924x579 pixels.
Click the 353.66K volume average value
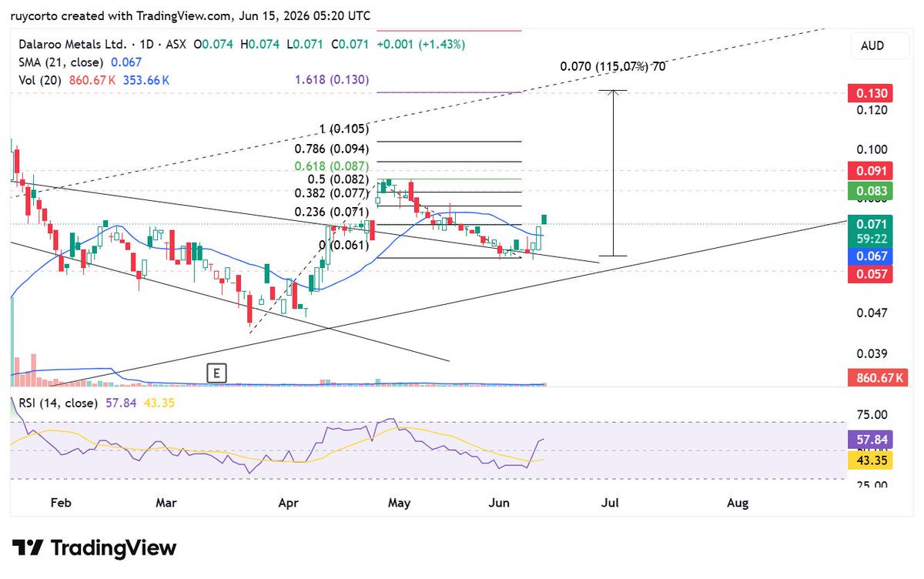(146, 80)
